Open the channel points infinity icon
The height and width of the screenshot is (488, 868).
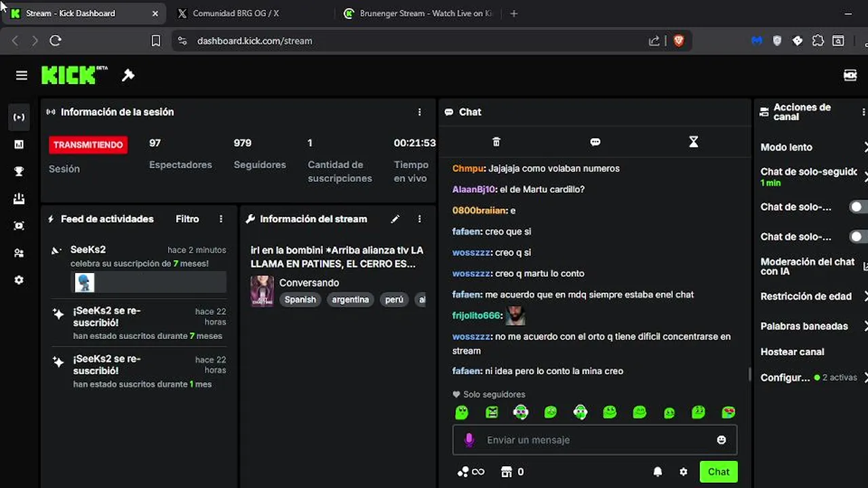471,472
